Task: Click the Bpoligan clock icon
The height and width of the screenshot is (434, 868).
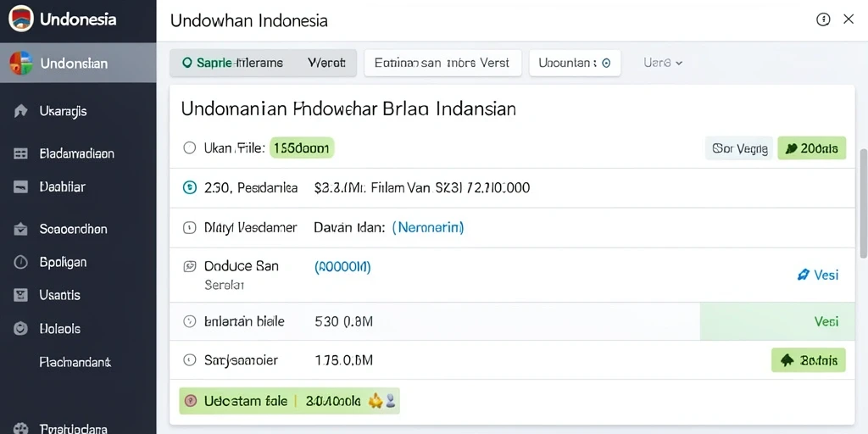Action: [x=20, y=262]
